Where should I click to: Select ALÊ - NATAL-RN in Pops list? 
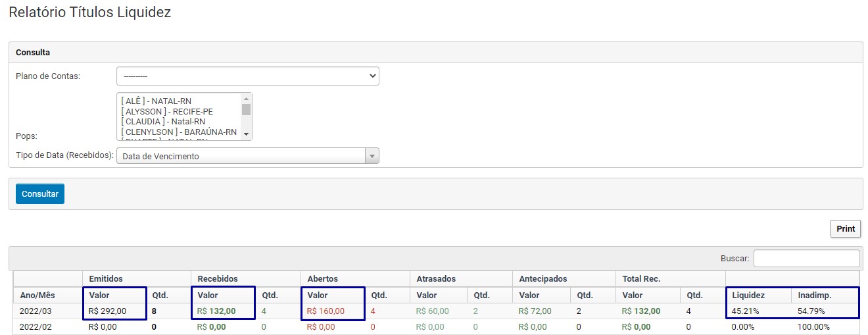(x=156, y=101)
